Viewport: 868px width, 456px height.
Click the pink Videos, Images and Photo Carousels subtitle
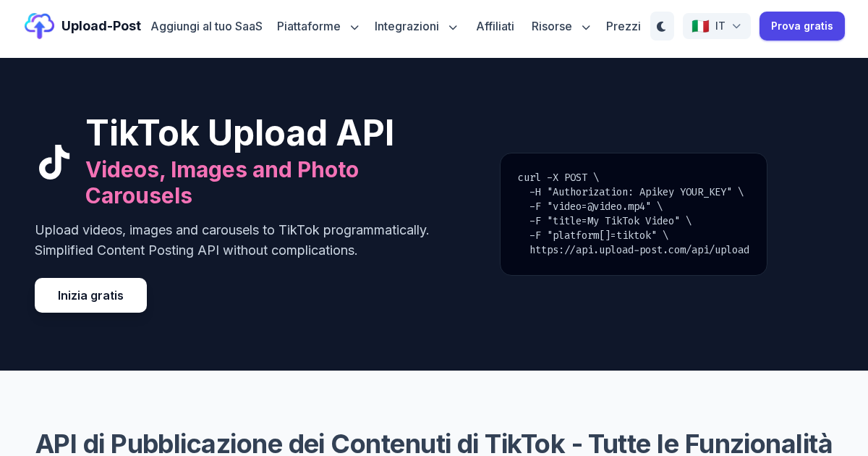[222, 182]
